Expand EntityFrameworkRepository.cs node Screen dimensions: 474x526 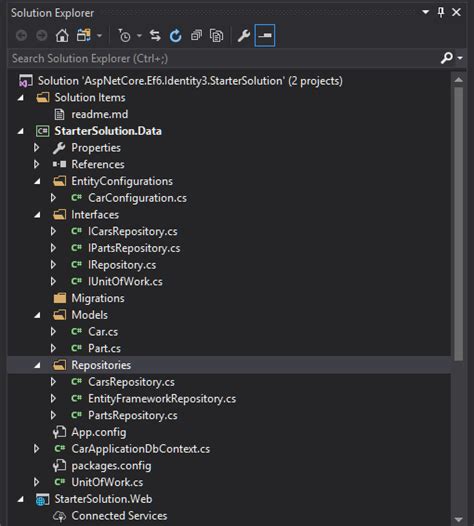[53, 399]
